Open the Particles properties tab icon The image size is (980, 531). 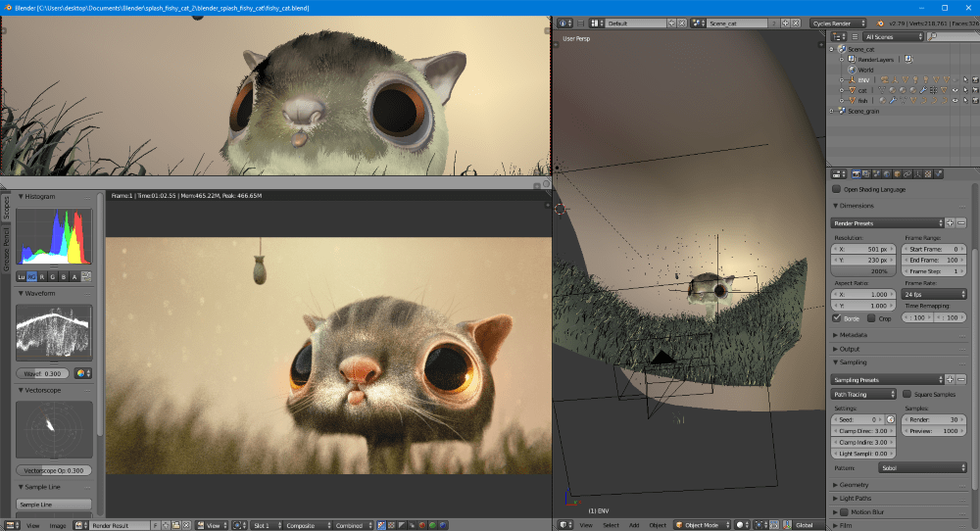(938, 174)
